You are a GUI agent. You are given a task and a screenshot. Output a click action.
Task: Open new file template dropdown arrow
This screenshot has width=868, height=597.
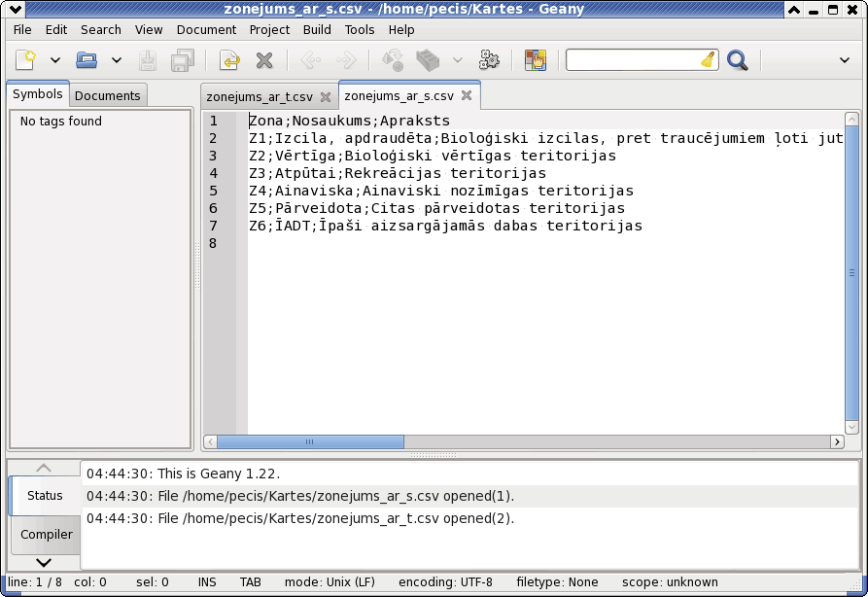coord(54,60)
